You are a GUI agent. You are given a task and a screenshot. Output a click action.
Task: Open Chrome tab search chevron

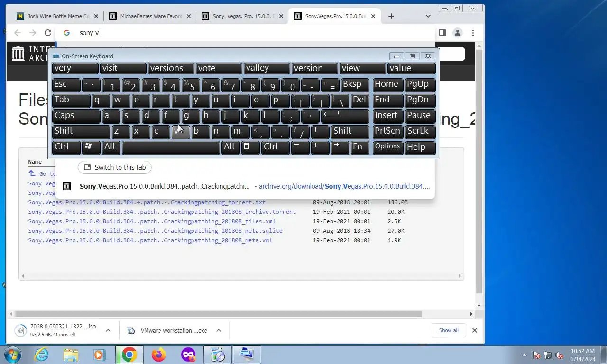pyautogui.click(x=428, y=16)
